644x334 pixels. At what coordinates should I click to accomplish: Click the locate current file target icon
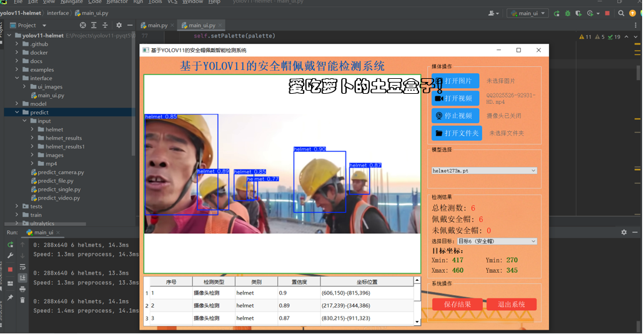click(x=83, y=25)
